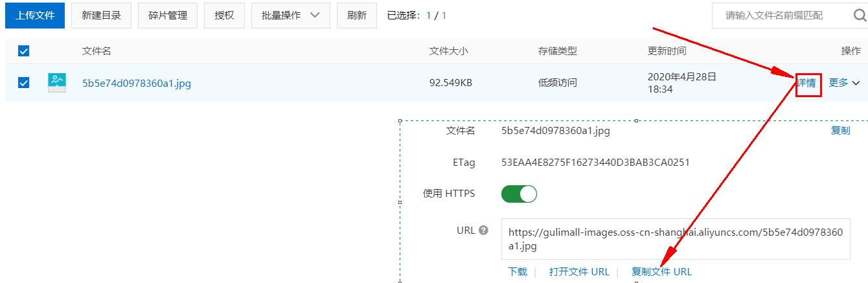
Task: Click the 5b5e74d0978360a1.jpg filename link
Action: 137,83
